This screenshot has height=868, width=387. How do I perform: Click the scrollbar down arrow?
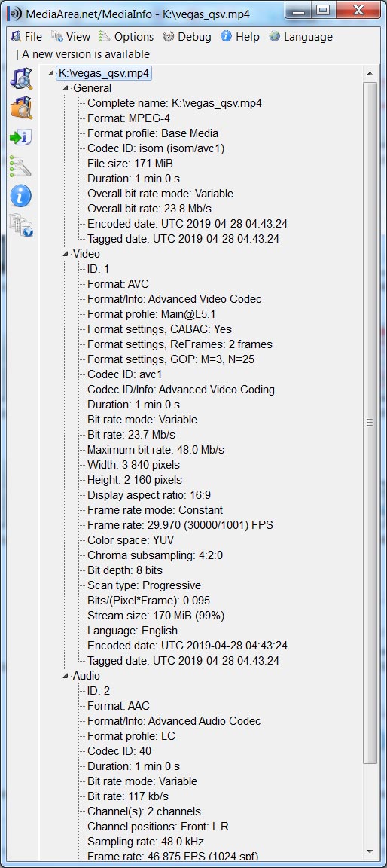(370, 851)
